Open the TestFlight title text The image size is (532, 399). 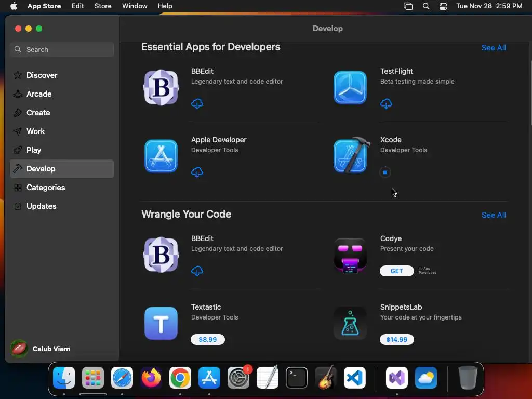tap(396, 71)
